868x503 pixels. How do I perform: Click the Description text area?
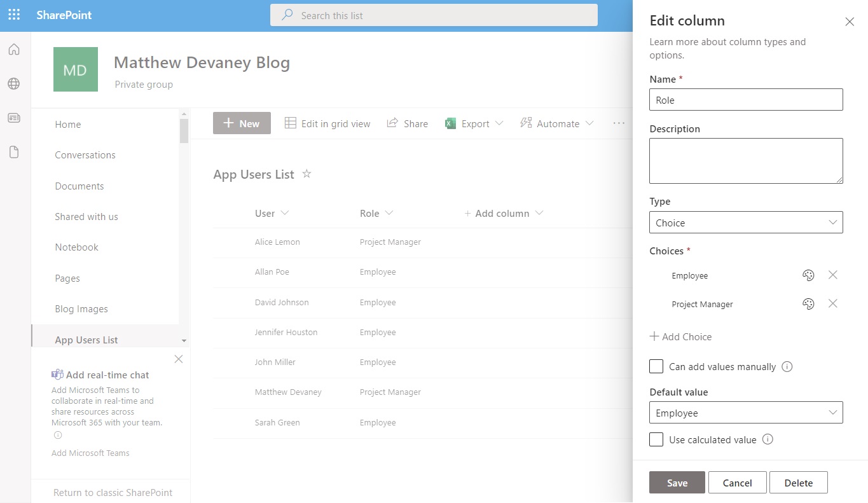point(746,161)
